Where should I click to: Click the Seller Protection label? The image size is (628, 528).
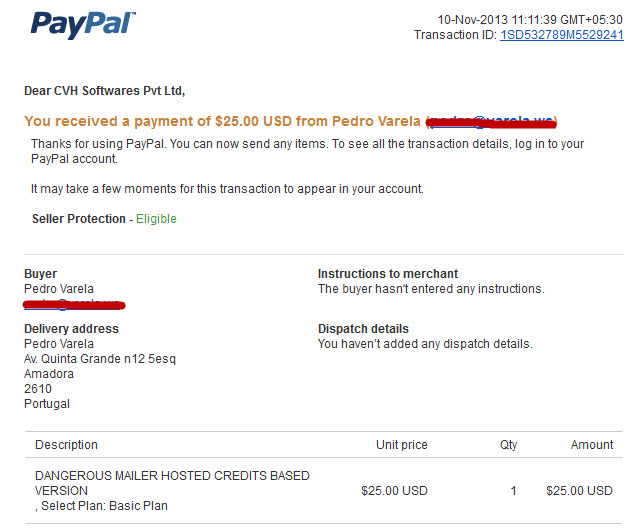[x=79, y=219]
